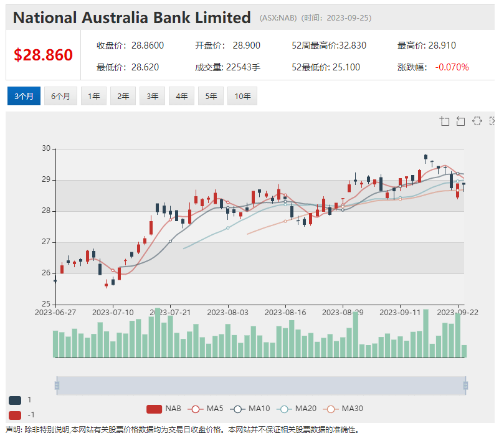The image size is (504, 446).
Task: Toggle the MA10 line in legend
Action: (x=250, y=409)
